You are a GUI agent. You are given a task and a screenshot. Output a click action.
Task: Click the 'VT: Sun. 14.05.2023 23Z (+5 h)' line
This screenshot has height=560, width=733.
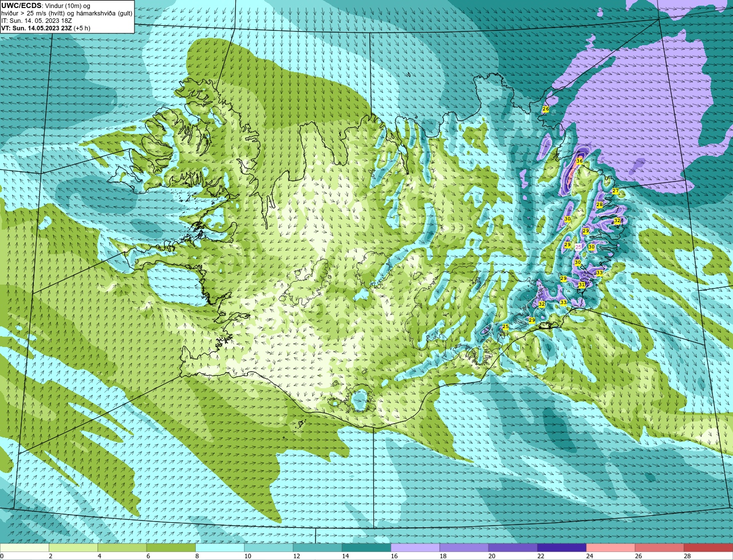[46, 28]
